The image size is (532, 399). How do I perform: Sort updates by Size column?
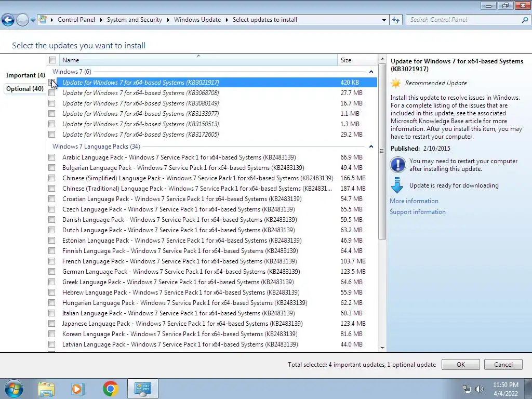coord(357,60)
